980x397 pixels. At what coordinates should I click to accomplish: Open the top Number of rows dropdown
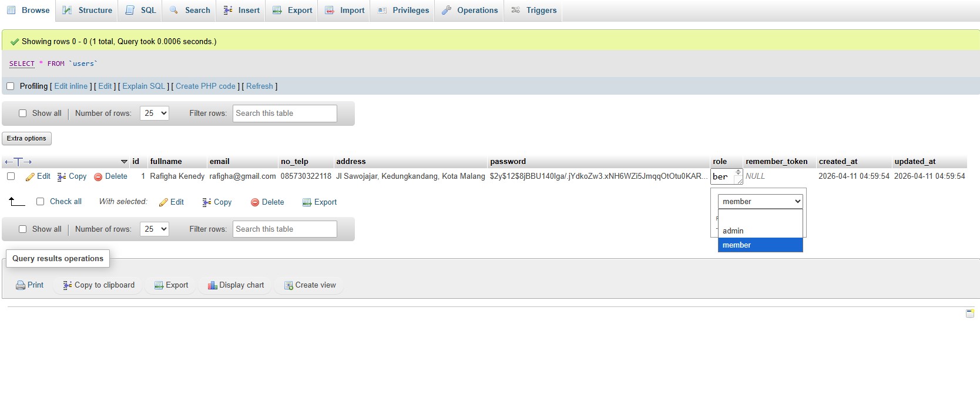click(154, 114)
